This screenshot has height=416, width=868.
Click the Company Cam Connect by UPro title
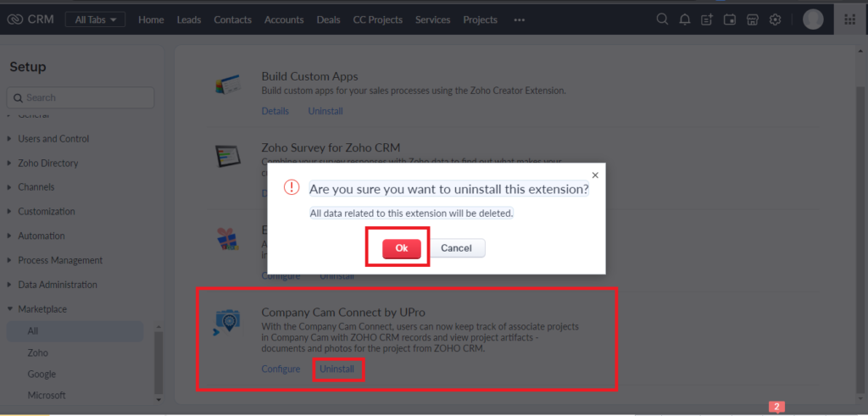343,313
